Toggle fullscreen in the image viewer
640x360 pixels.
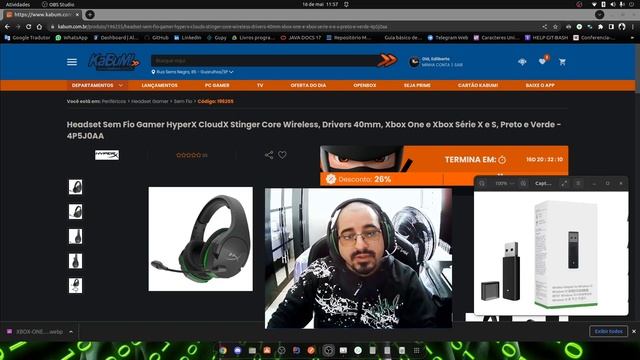coord(564,184)
